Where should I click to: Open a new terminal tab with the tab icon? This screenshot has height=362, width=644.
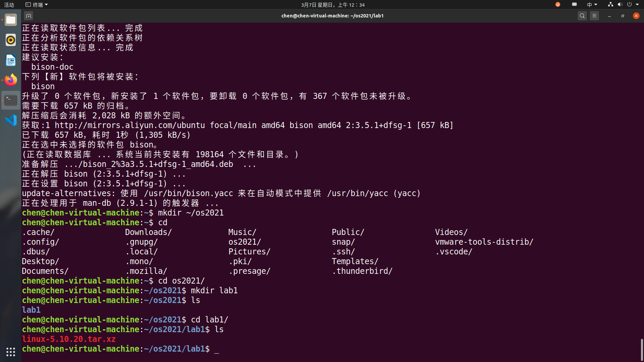point(29,16)
